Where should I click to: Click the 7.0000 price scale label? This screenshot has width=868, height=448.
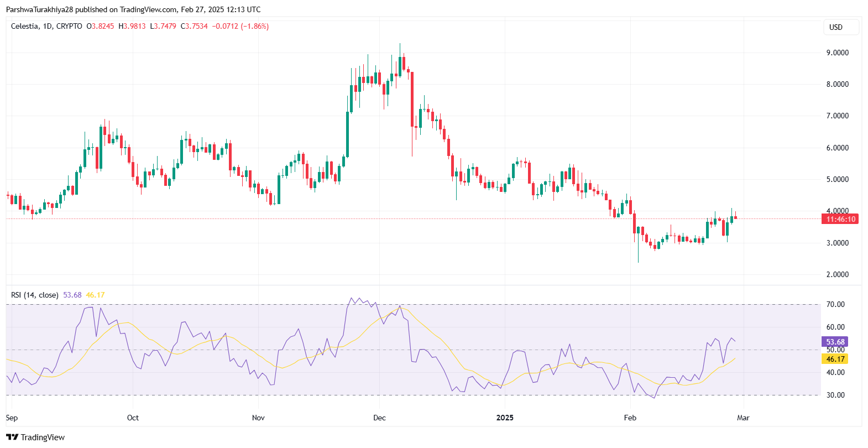click(x=838, y=116)
